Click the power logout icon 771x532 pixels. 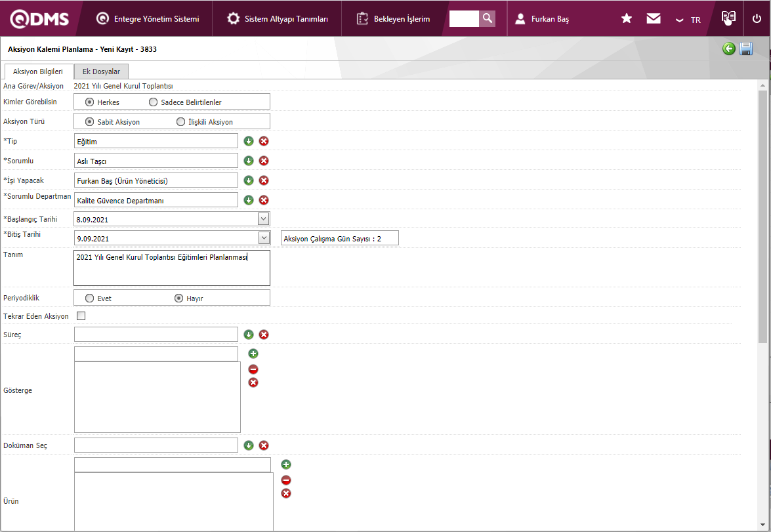tap(757, 19)
